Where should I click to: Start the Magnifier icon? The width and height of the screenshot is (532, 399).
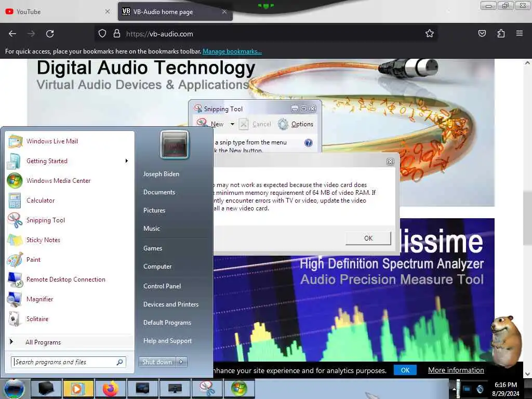(x=15, y=299)
